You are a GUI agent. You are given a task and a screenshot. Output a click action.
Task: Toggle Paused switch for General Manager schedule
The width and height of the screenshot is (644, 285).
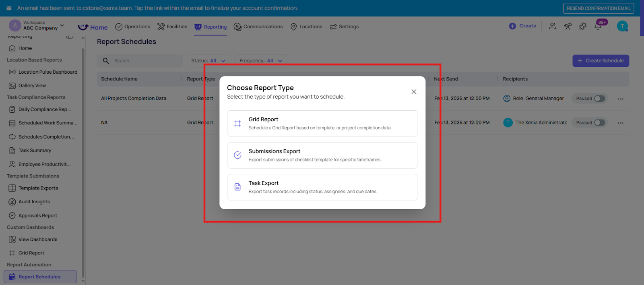pos(599,99)
